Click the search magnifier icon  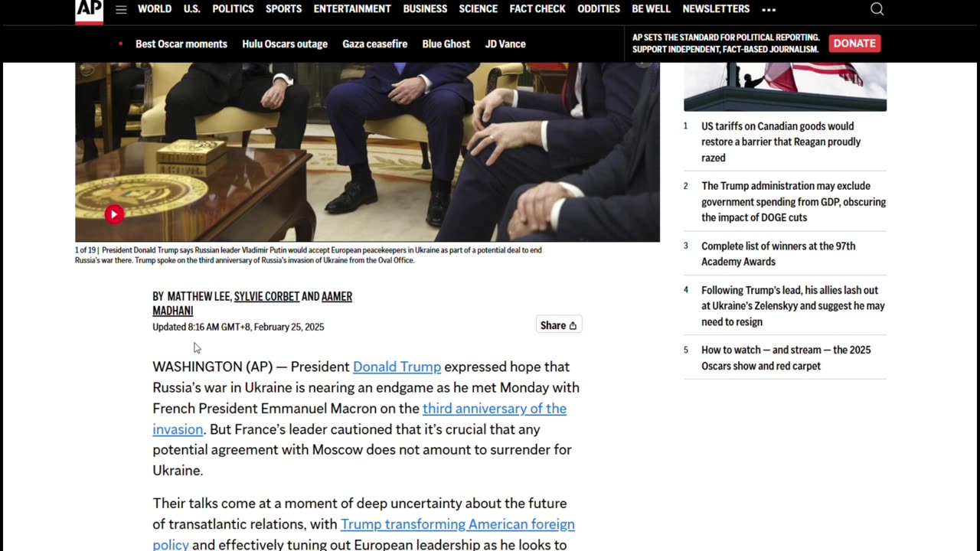tap(877, 9)
